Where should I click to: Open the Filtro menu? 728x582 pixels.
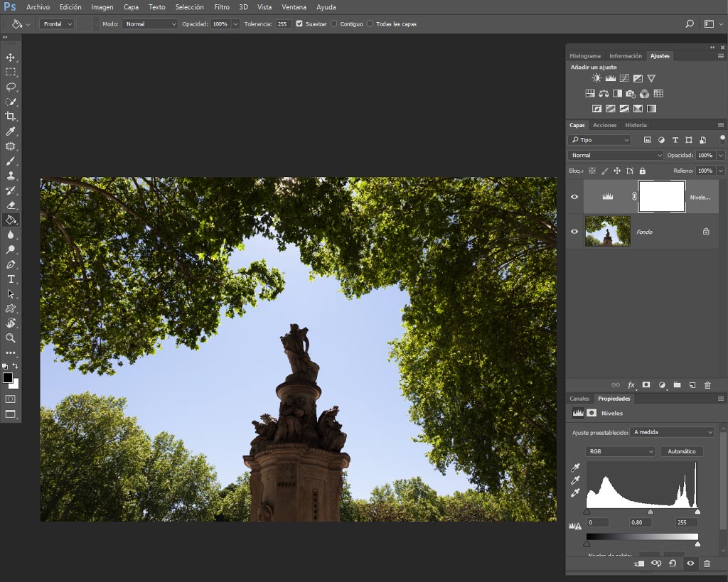click(222, 7)
